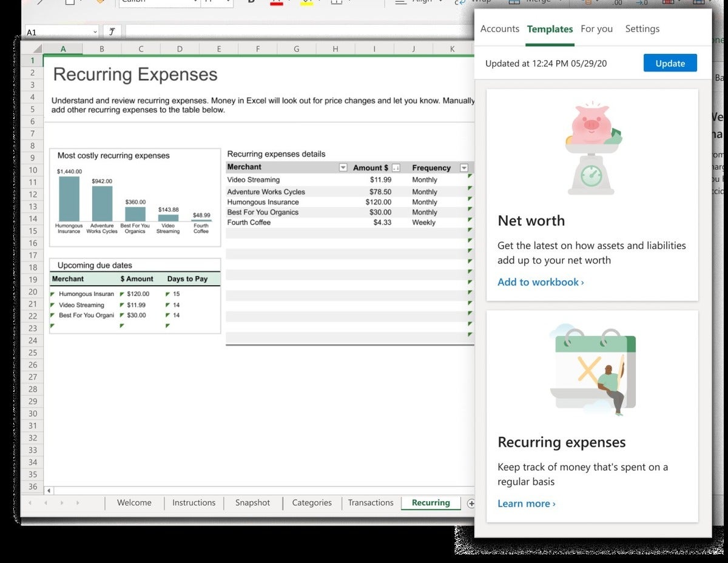Open the Frequency column filter dropdown
Image resolution: width=728 pixels, height=563 pixels.
click(464, 167)
